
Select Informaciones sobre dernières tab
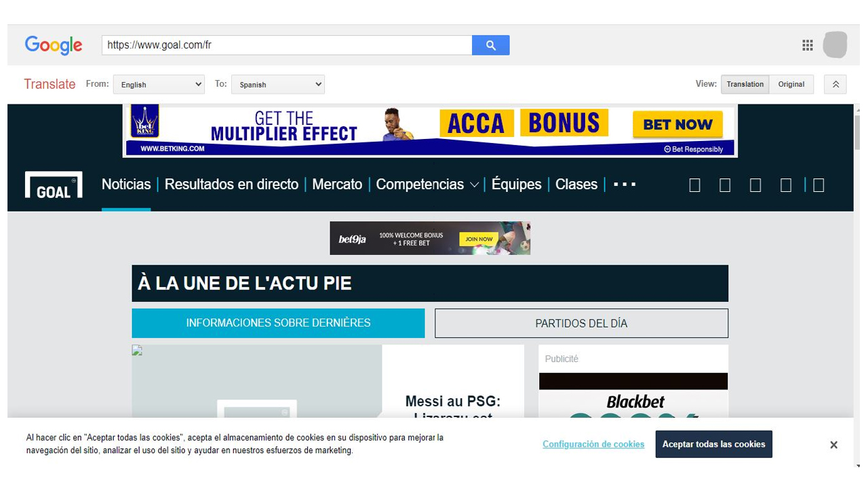(278, 323)
